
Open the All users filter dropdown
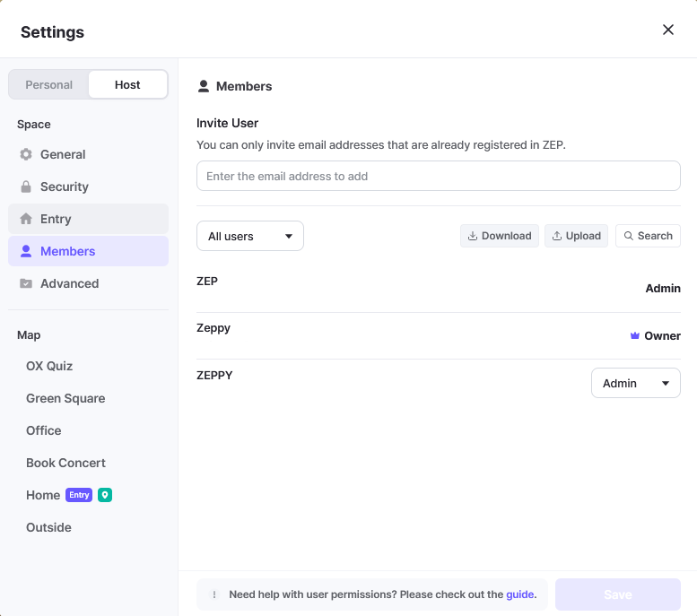click(x=250, y=236)
